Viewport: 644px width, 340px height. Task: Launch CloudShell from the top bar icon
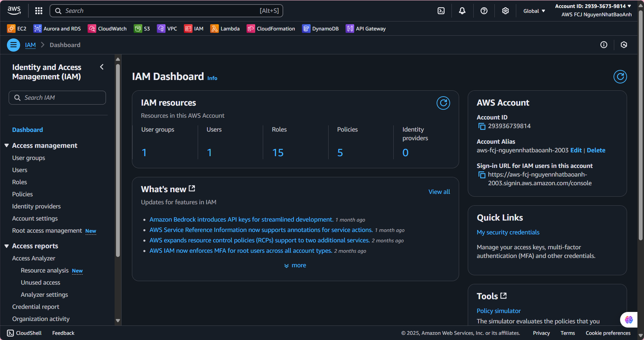pyautogui.click(x=441, y=11)
